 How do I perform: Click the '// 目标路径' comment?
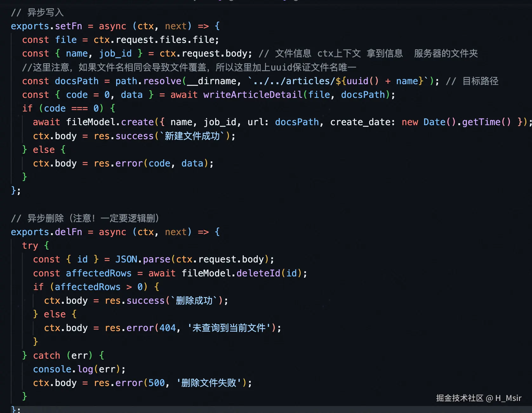pyautogui.click(x=472, y=81)
